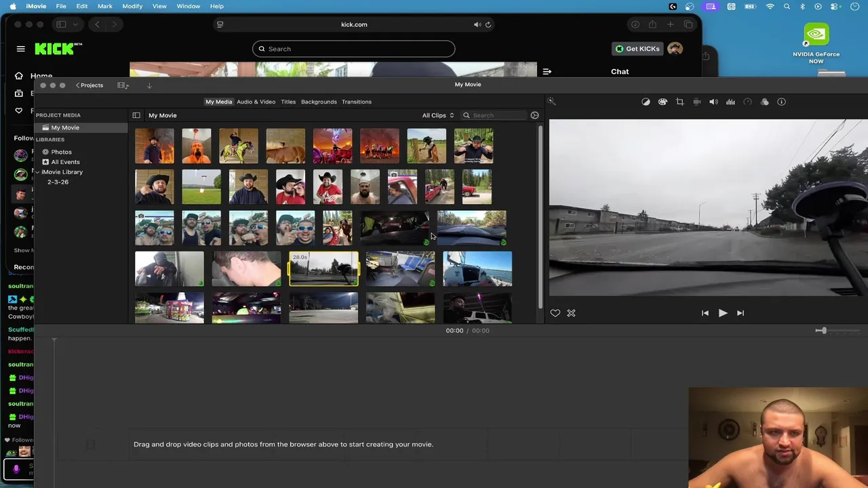
Task: Click the media import down arrow
Action: click(x=149, y=85)
